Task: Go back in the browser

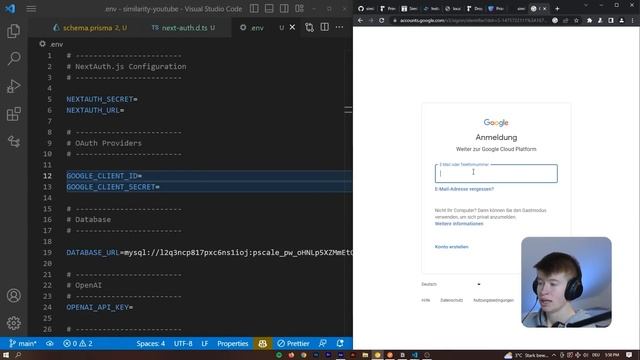Action: 360,20
